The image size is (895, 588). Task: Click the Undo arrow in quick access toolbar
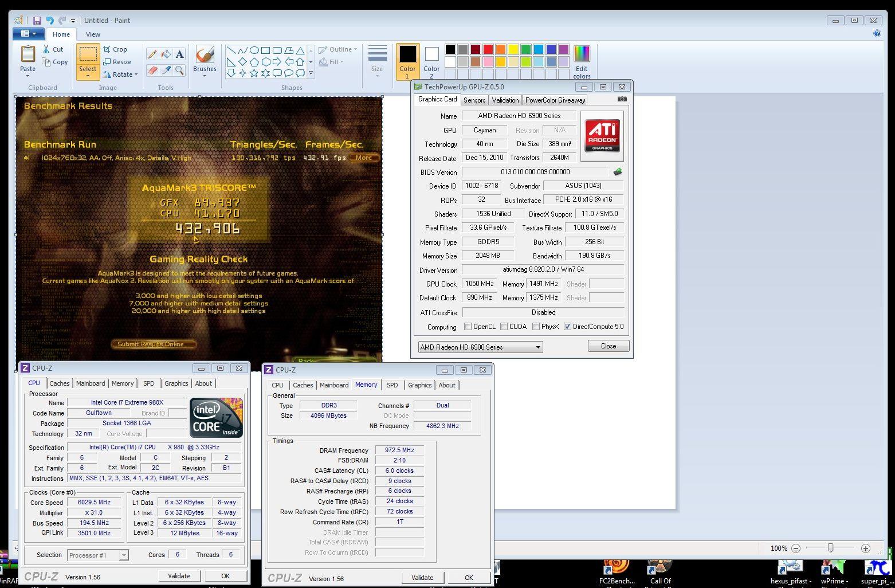[x=49, y=20]
